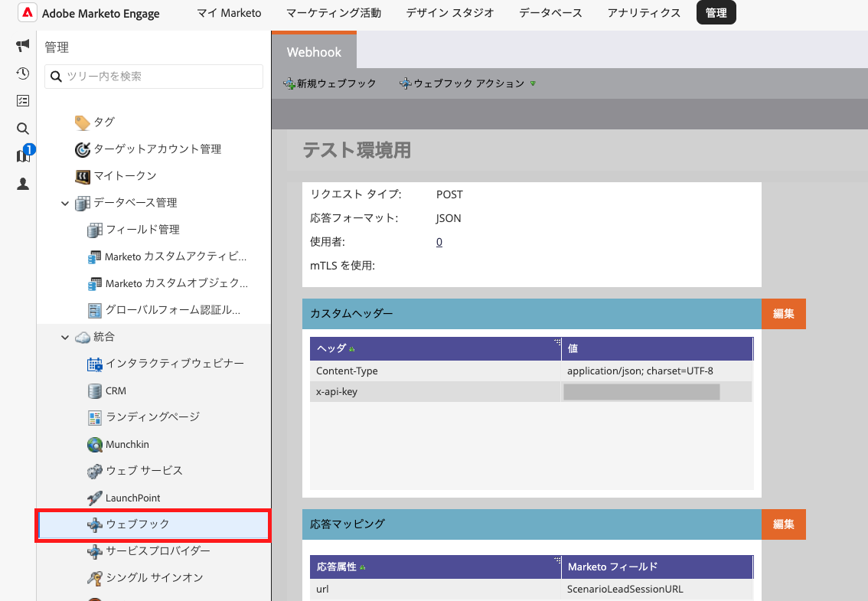Switch to the マーケティング活動 menu tab

point(333,13)
